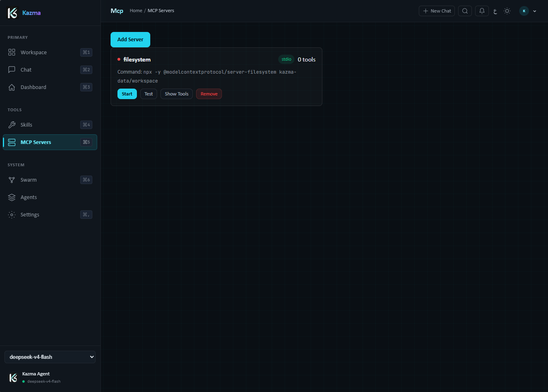Select MCP Servers in the sidebar
The height and width of the screenshot is (392, 548).
(x=50, y=142)
